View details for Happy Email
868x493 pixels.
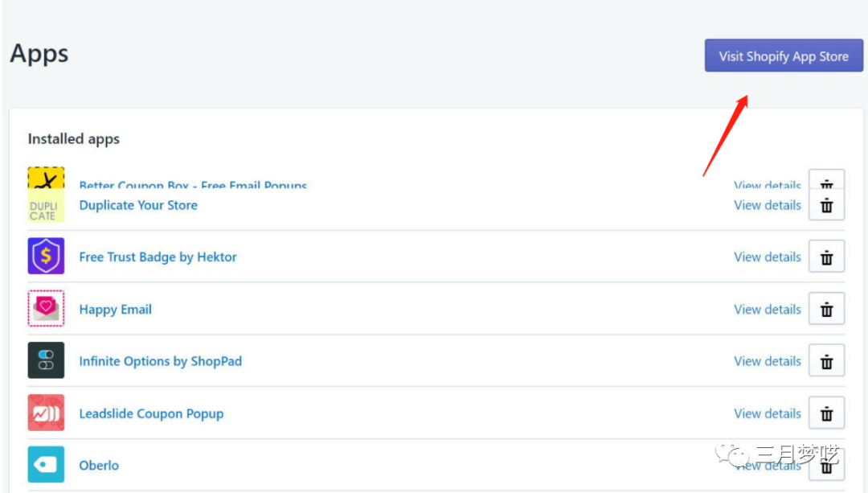[767, 310]
